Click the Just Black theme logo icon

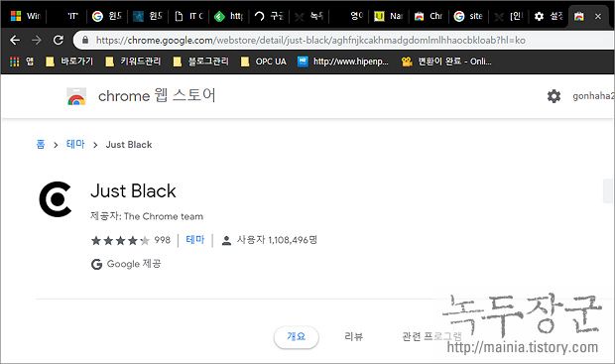pyautogui.click(x=56, y=199)
